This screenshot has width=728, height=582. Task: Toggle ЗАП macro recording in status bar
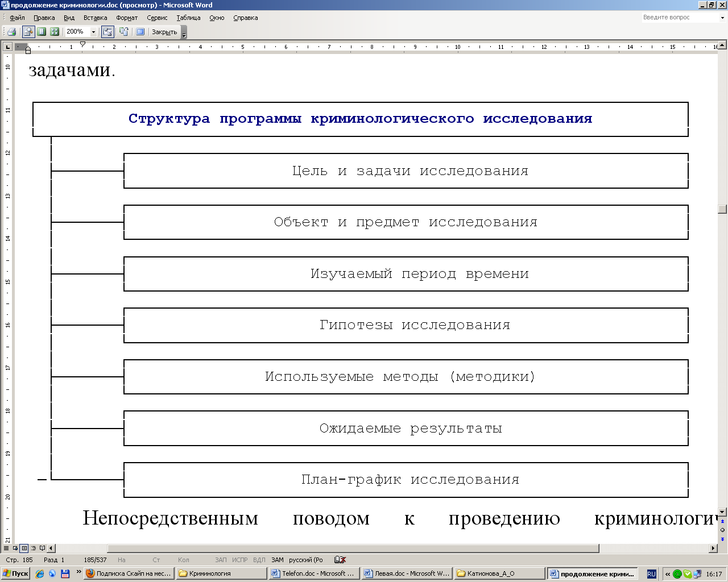221,560
